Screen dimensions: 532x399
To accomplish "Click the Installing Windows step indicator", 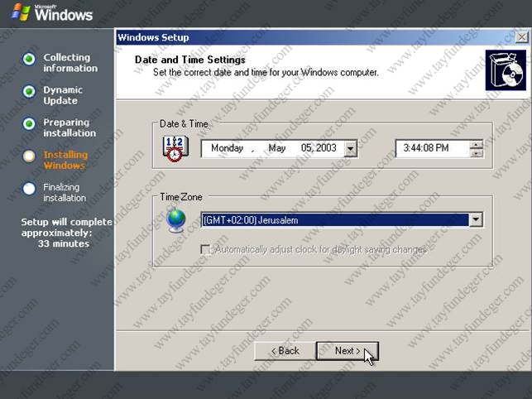I will click(x=29, y=156).
